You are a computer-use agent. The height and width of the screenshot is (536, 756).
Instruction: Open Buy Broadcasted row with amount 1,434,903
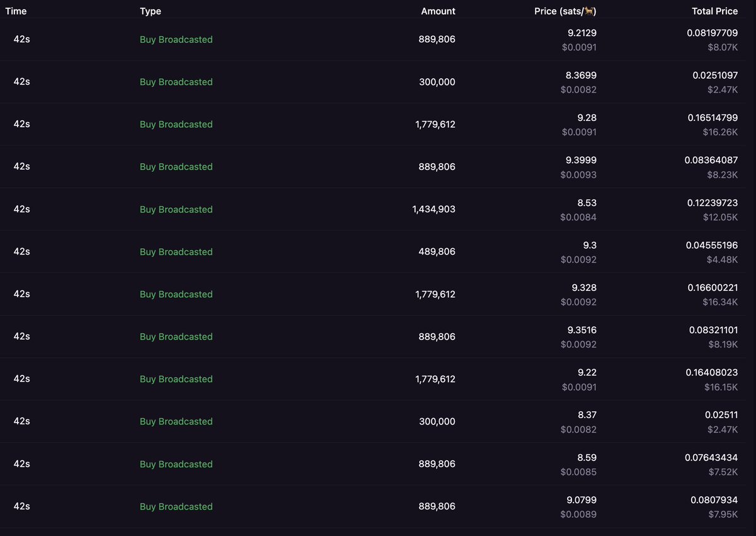pyautogui.click(x=378, y=209)
